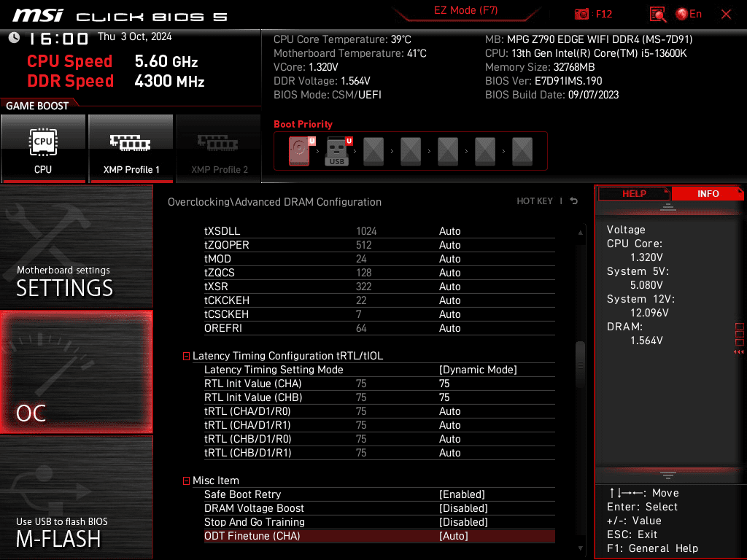Select the USB boot priority device
This screenshot has height=560, width=747.
[x=338, y=151]
